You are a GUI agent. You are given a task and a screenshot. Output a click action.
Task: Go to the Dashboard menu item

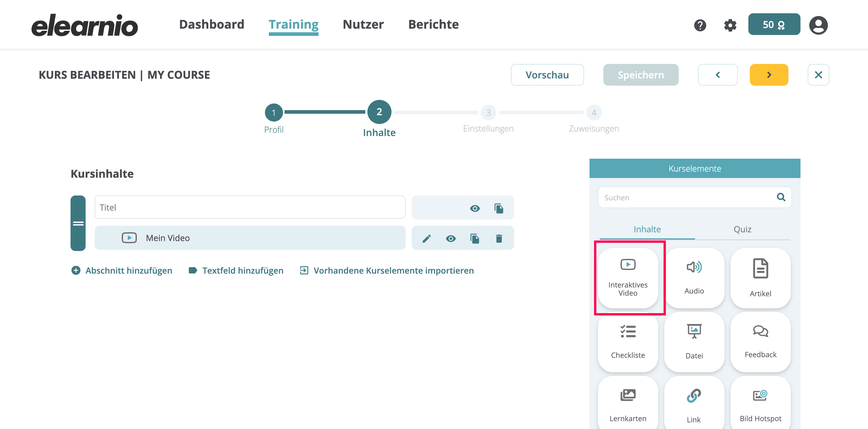click(x=212, y=24)
